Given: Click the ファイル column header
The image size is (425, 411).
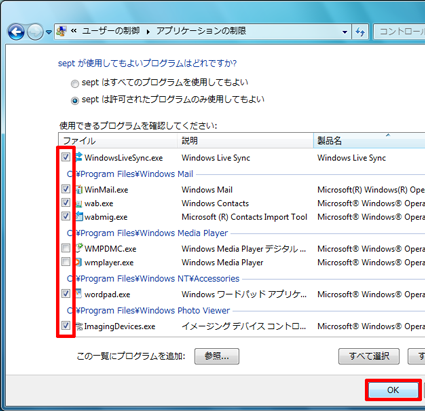Looking at the screenshot, I should [118, 140].
